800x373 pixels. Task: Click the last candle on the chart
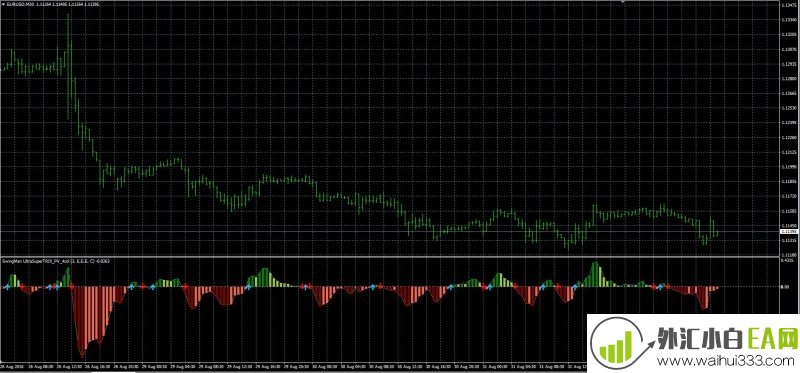pyautogui.click(x=717, y=232)
